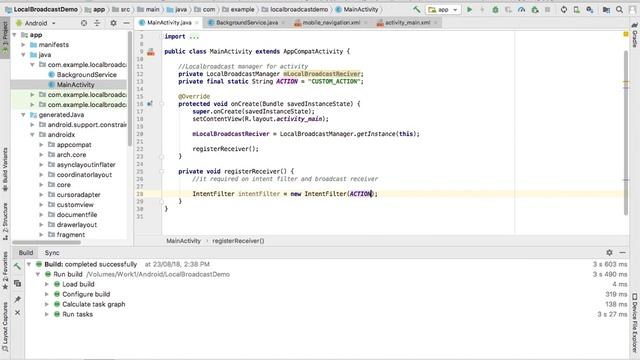Close the MainActivity.java tab
This screenshot has height=360, width=640.
pyautogui.click(x=197, y=23)
